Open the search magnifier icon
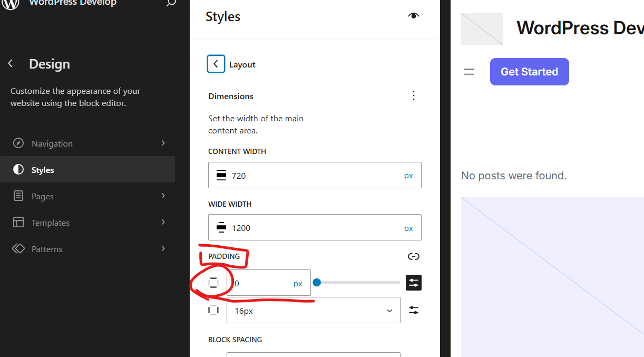This screenshot has height=357, width=644. coord(171,3)
